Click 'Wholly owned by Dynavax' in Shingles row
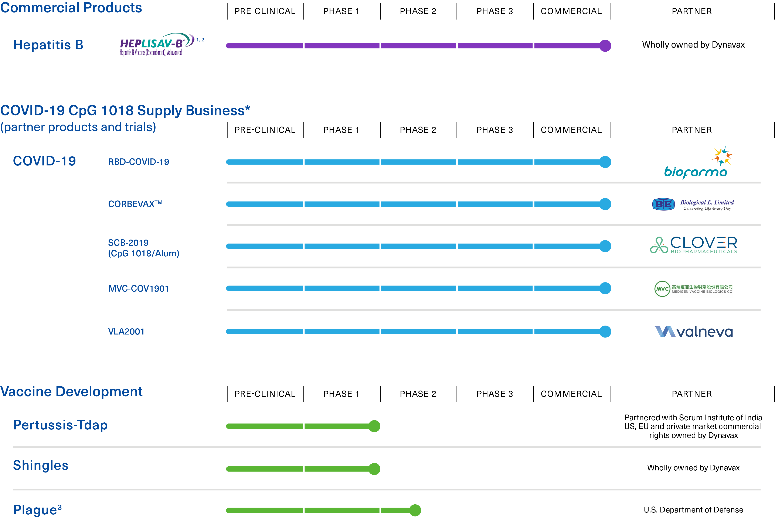Image resolution: width=775 pixels, height=532 pixels. point(693,468)
